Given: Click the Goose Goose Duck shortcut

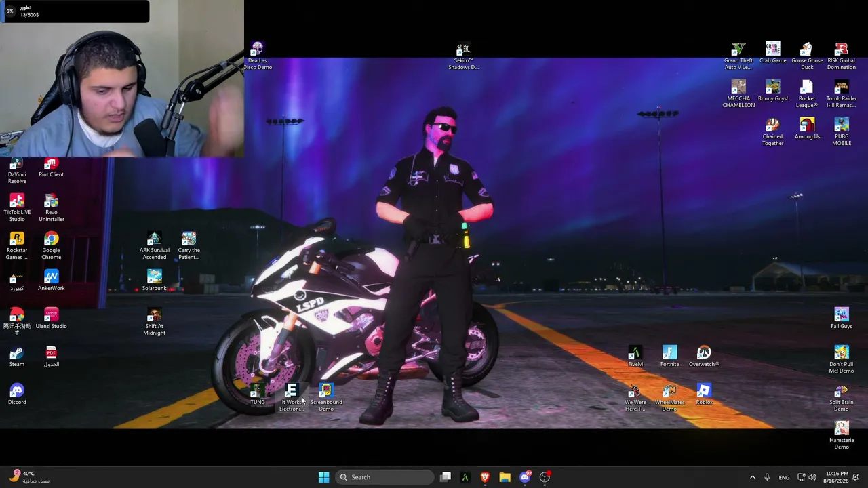Looking at the screenshot, I should click(807, 56).
